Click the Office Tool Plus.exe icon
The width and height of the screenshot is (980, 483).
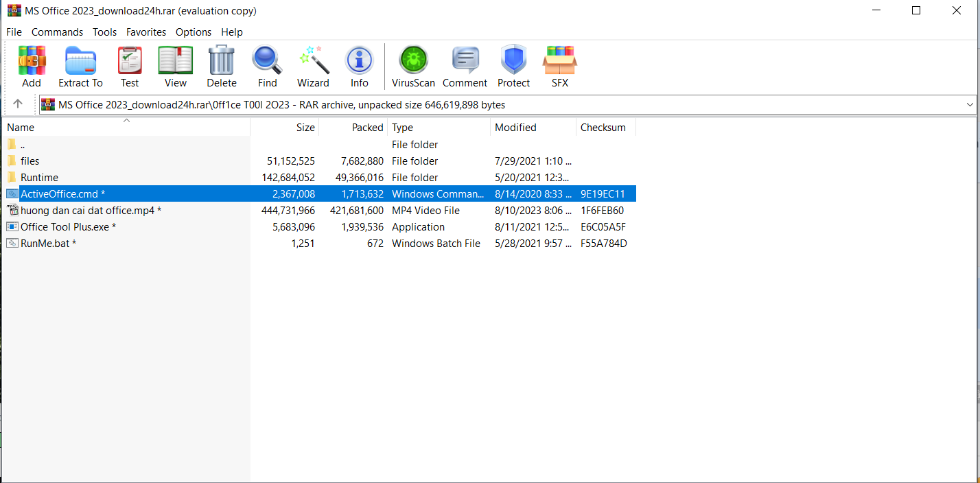[12, 226]
